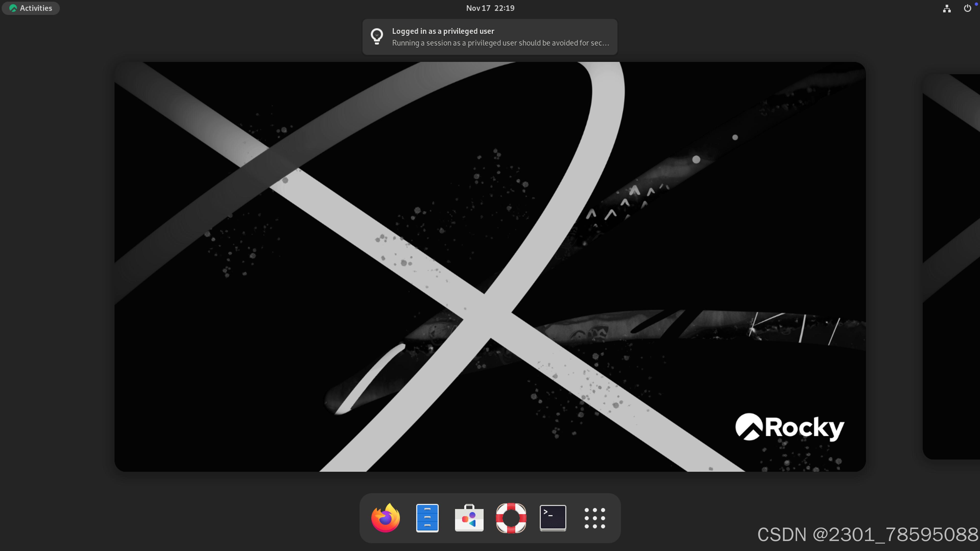Launch Firefox from the dock

(x=385, y=518)
